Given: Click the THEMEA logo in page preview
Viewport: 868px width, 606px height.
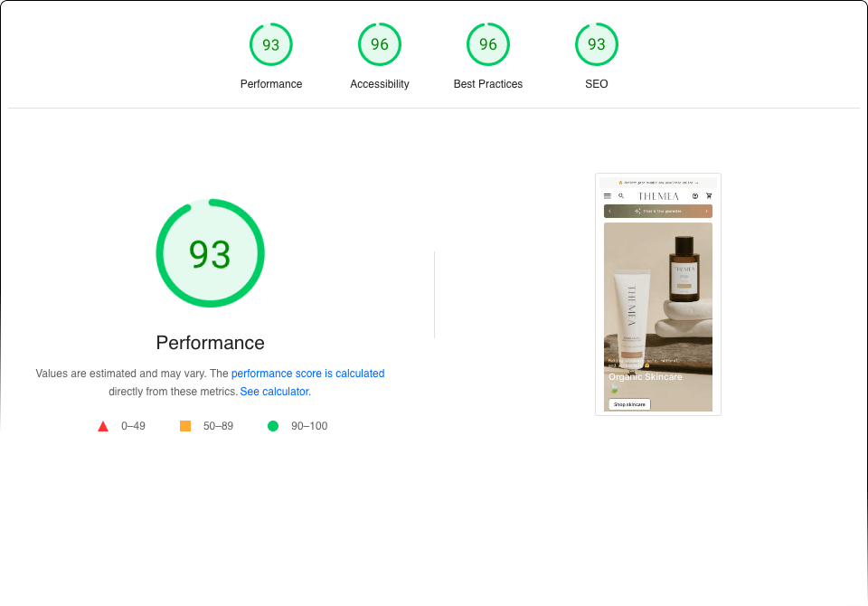Looking at the screenshot, I should [658, 195].
